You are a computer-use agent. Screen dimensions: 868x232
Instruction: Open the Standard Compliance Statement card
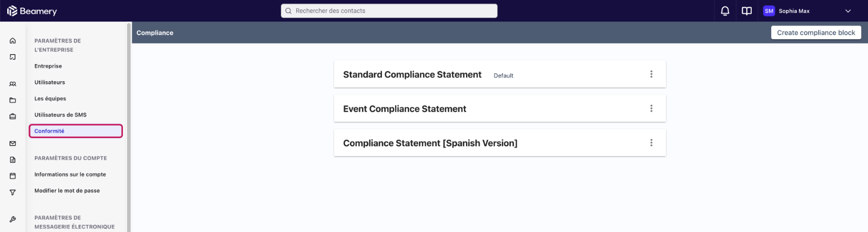pyautogui.click(x=500, y=74)
